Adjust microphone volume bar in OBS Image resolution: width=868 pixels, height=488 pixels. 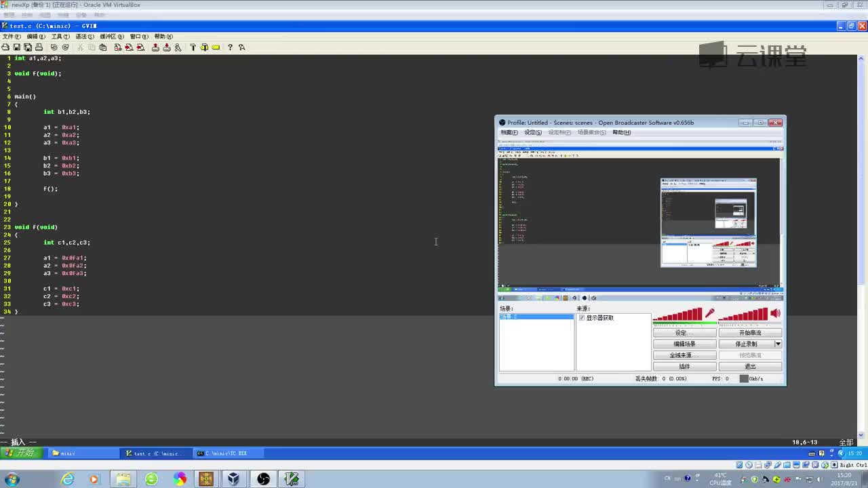point(677,314)
